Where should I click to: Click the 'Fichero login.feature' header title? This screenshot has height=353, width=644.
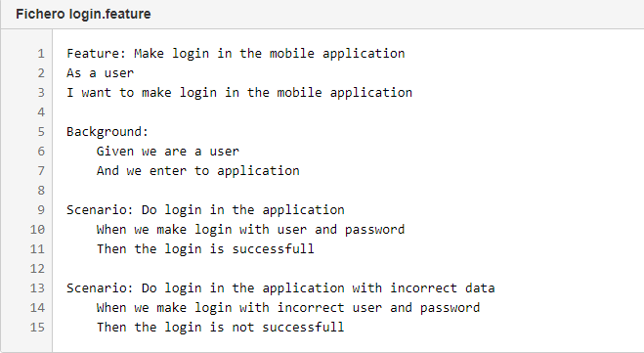click(83, 14)
